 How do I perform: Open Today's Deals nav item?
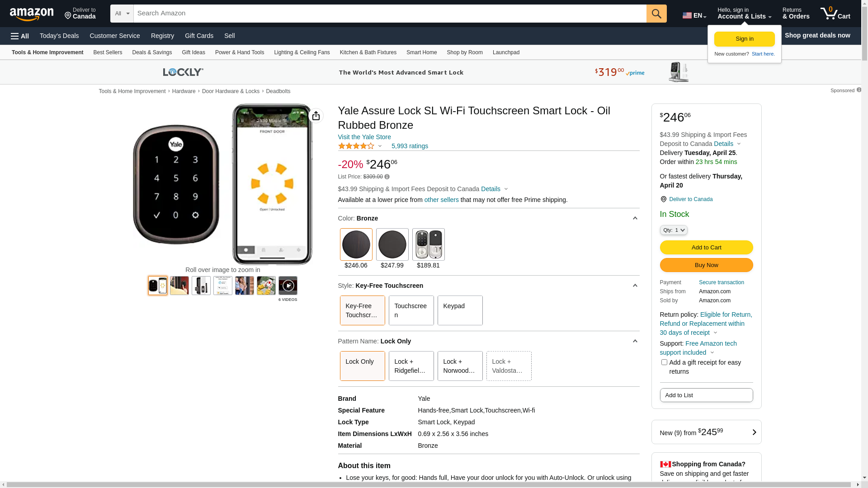59,36
